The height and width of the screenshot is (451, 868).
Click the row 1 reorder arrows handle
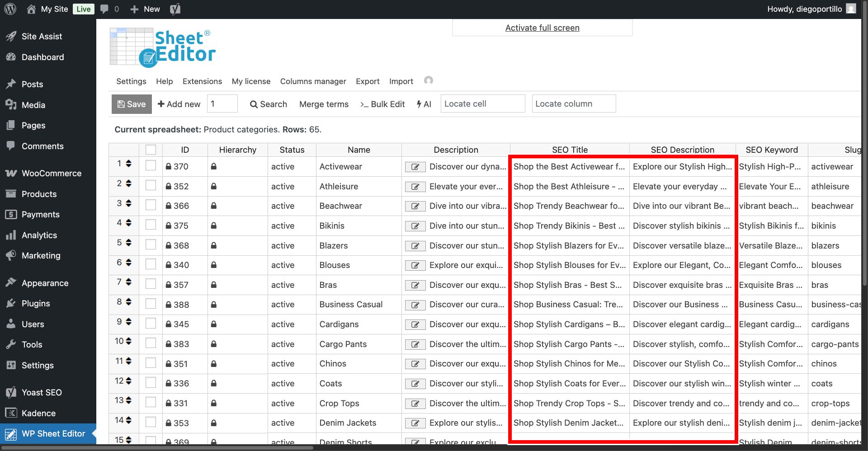coord(129,164)
